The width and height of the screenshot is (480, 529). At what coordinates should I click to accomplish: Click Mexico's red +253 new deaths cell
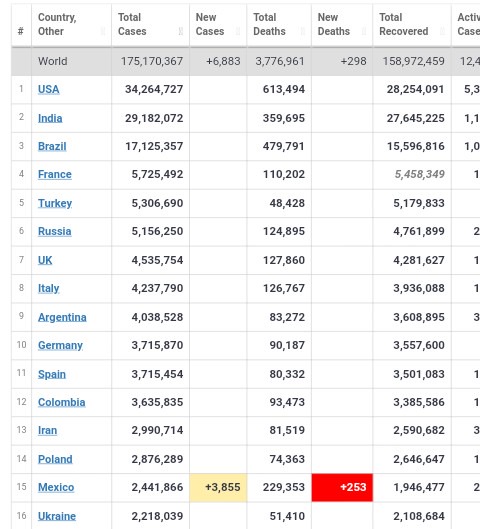pyautogui.click(x=342, y=488)
